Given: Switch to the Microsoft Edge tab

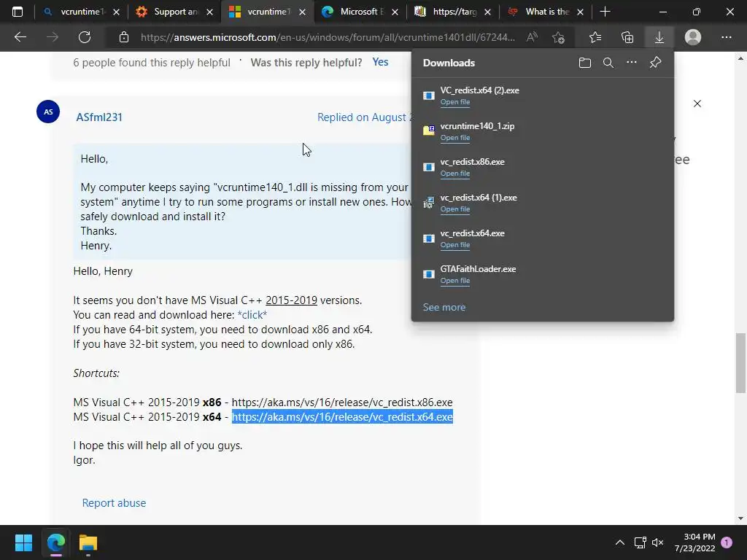Looking at the screenshot, I should (x=362, y=12).
